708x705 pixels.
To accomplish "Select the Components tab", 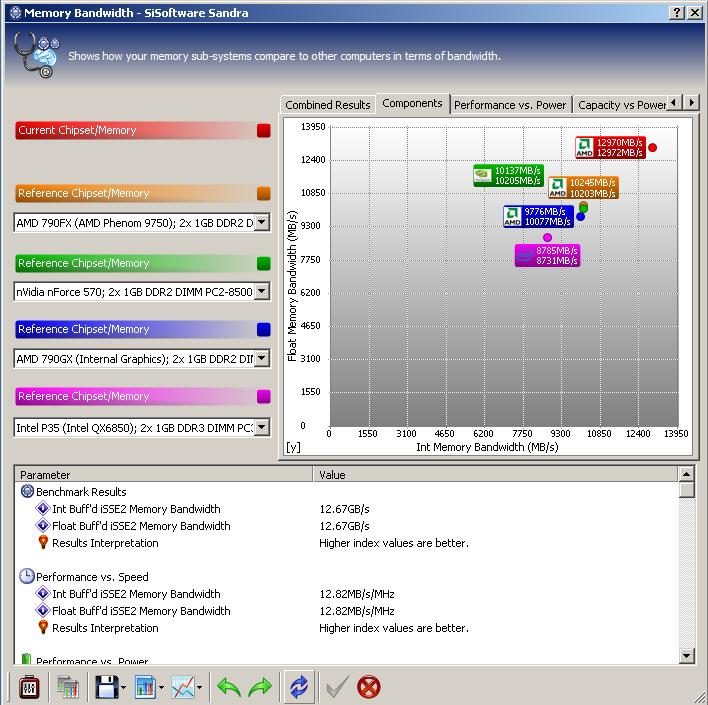I will point(412,103).
